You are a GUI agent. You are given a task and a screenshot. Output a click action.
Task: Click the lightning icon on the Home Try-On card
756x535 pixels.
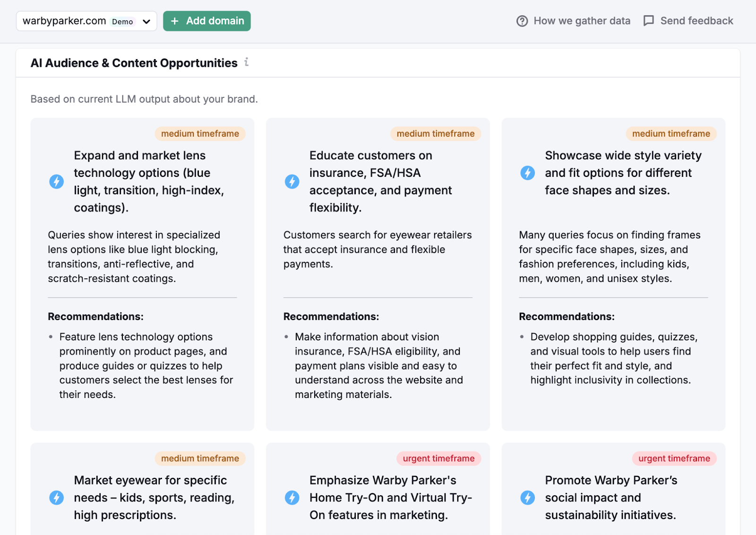pyautogui.click(x=292, y=497)
